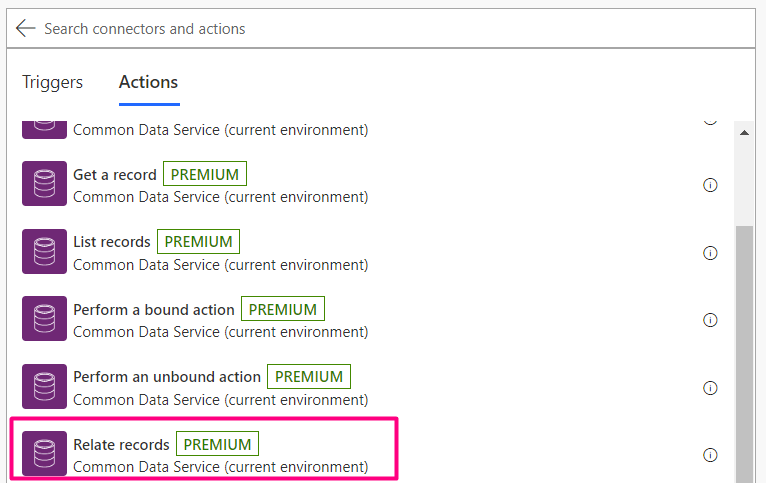
Task: Show info for List records
Action: pyautogui.click(x=710, y=253)
